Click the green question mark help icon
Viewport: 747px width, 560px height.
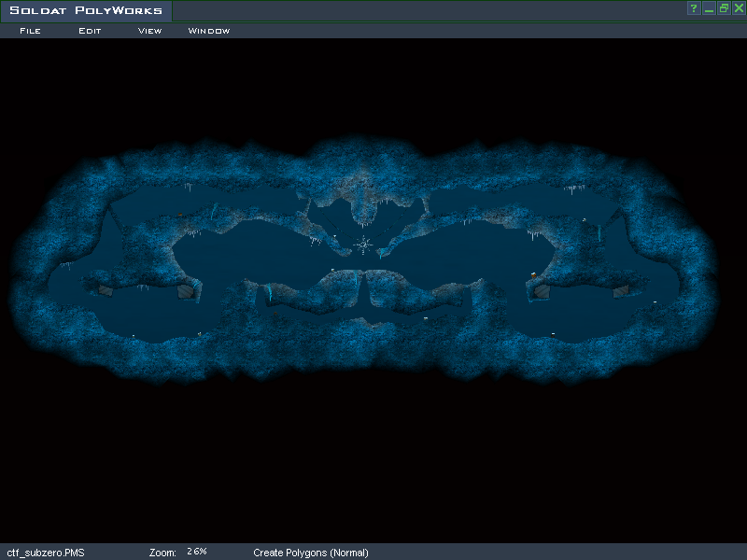694,8
